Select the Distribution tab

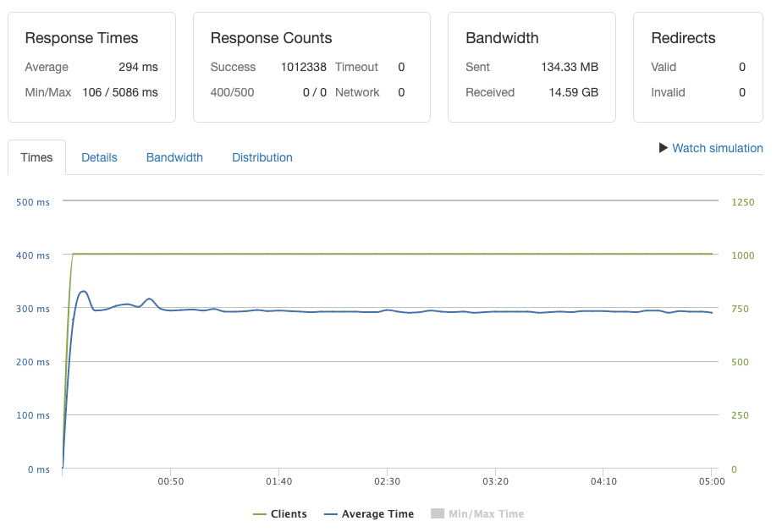click(262, 157)
